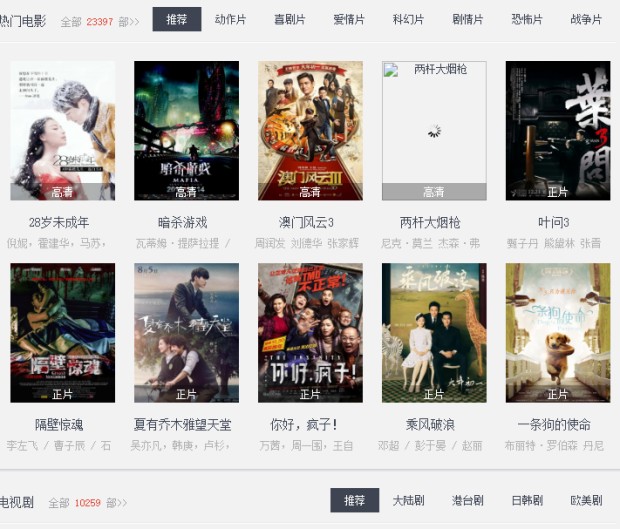This screenshot has width=620, height=529.
Task: Open the 28岁未成年 movie poster
Action: coord(62,130)
